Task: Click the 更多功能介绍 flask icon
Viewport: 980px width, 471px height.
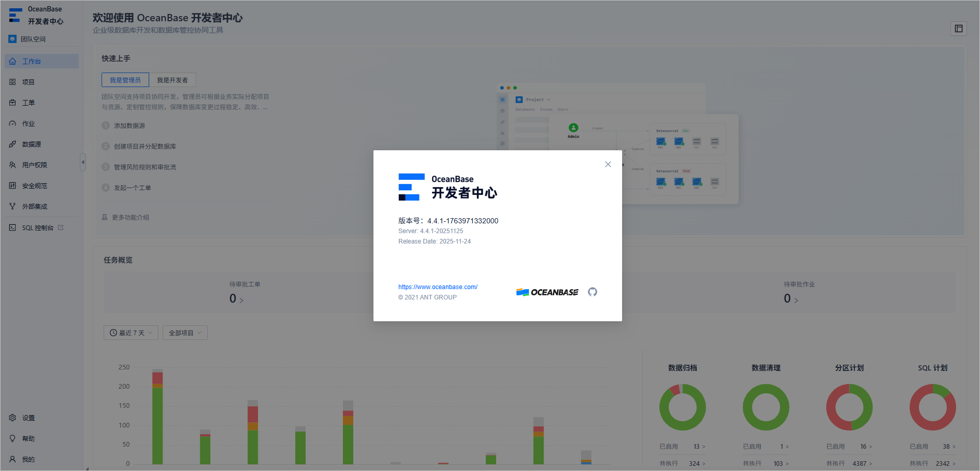Action: tap(105, 218)
